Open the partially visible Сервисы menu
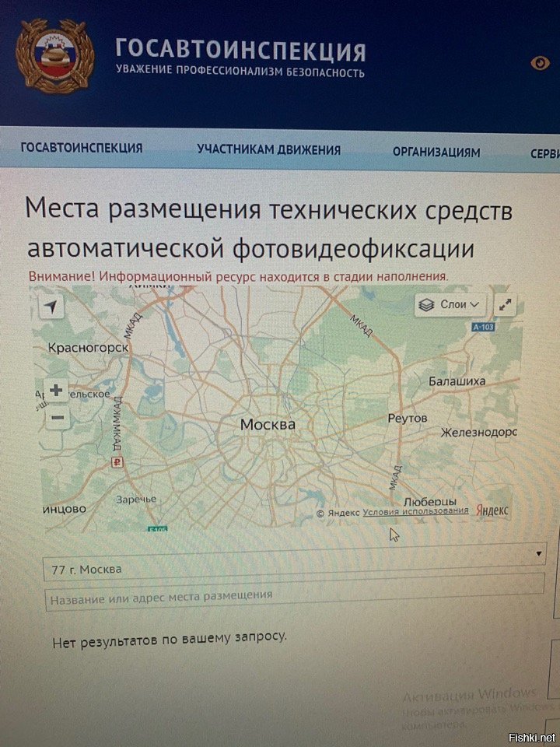 (x=544, y=154)
